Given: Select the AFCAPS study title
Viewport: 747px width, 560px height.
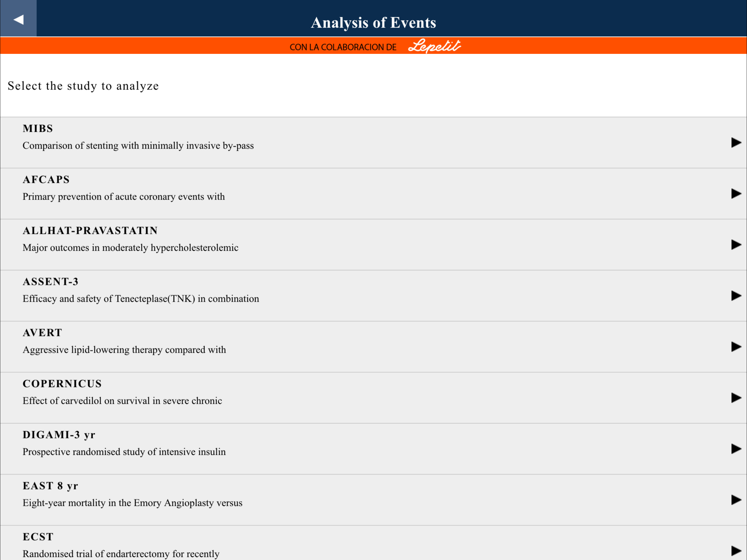Looking at the screenshot, I should (46, 179).
